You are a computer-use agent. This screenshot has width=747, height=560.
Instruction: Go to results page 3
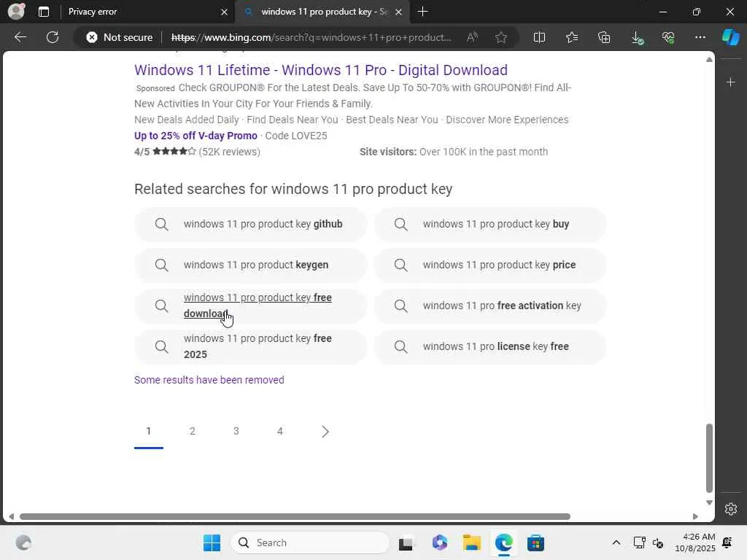236,432
